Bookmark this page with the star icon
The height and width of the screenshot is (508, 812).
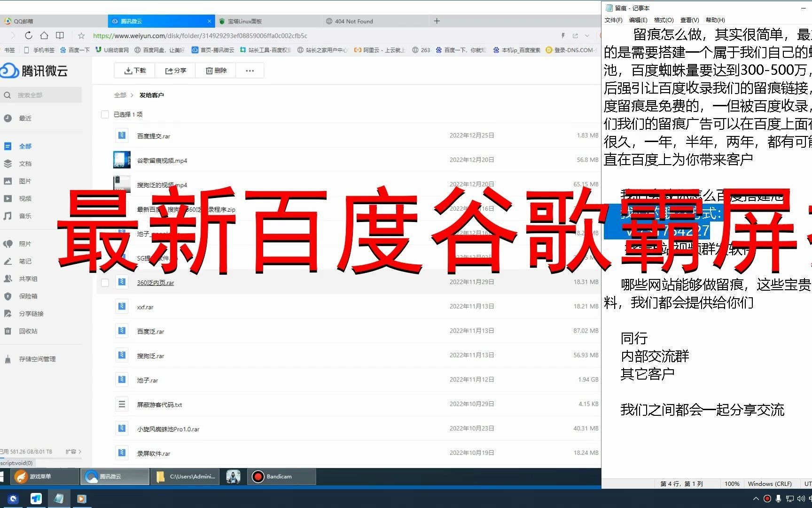pyautogui.click(x=81, y=36)
